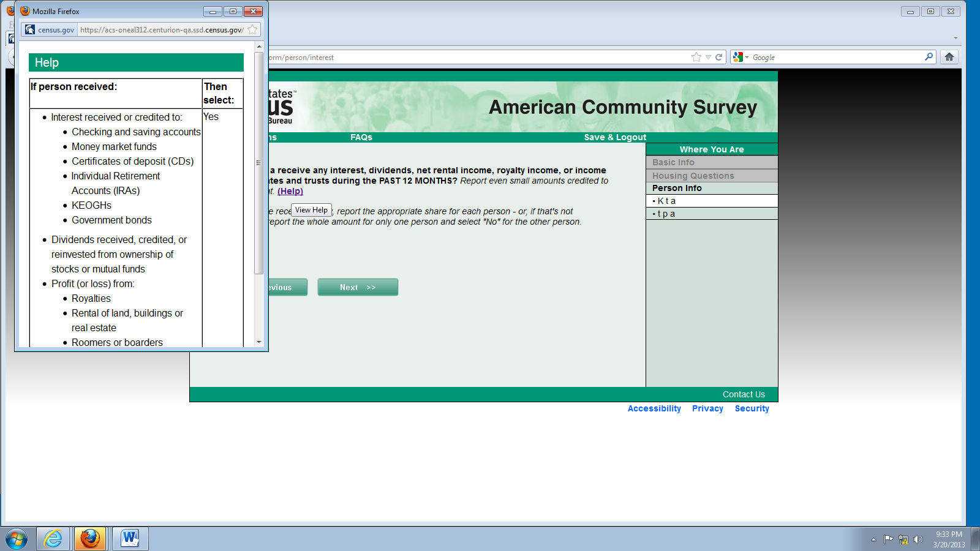Open the Accessibility footer link

click(654, 408)
